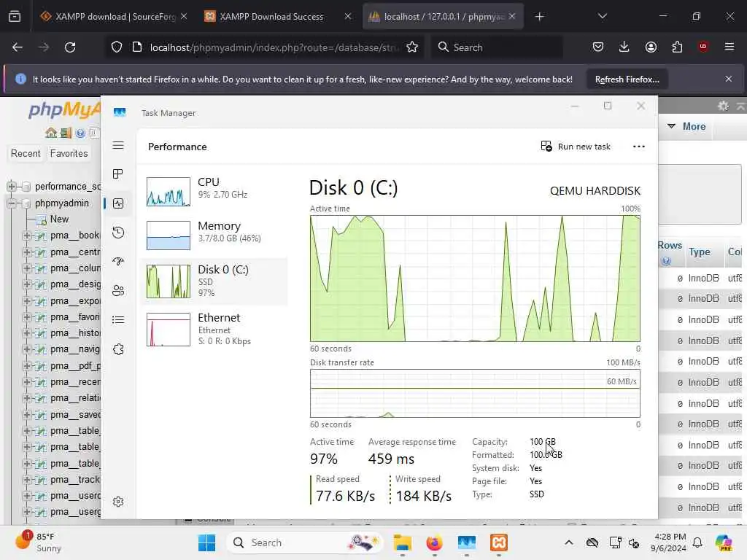Image resolution: width=747 pixels, height=560 pixels.
Task: Click Run new task button
Action: 576,146
